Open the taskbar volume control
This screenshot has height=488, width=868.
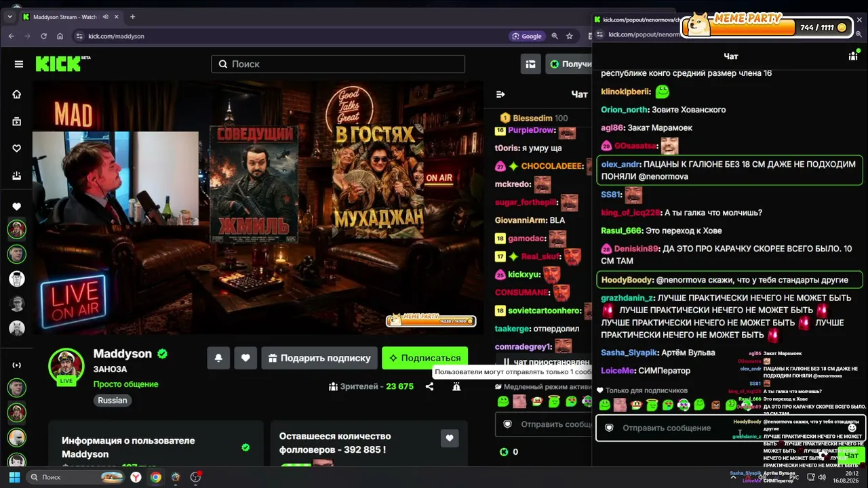pos(822,477)
